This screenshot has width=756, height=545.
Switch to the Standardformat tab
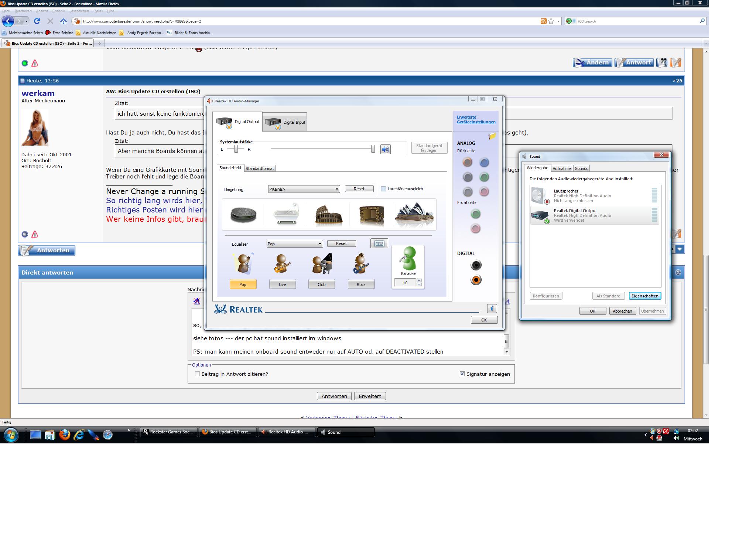[260, 168]
